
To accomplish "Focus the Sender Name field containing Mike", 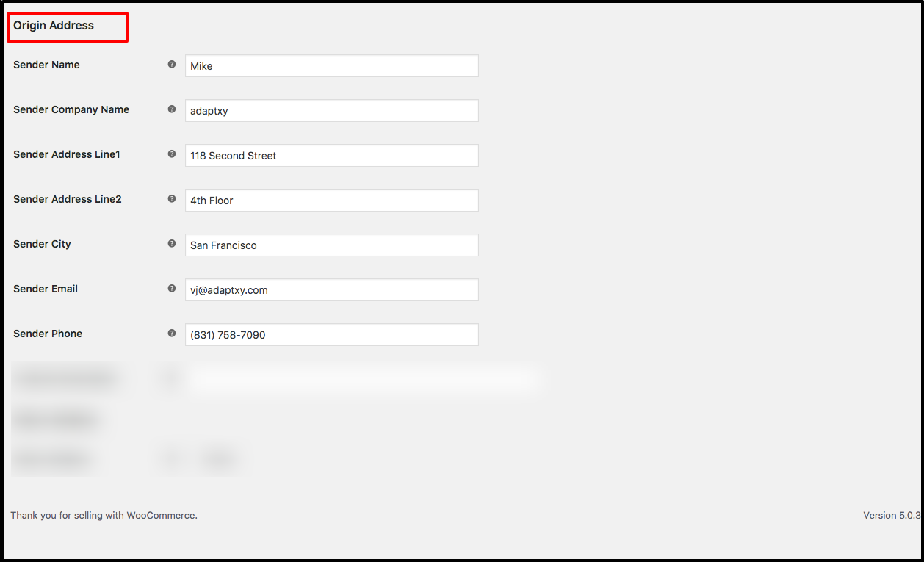I will (332, 65).
